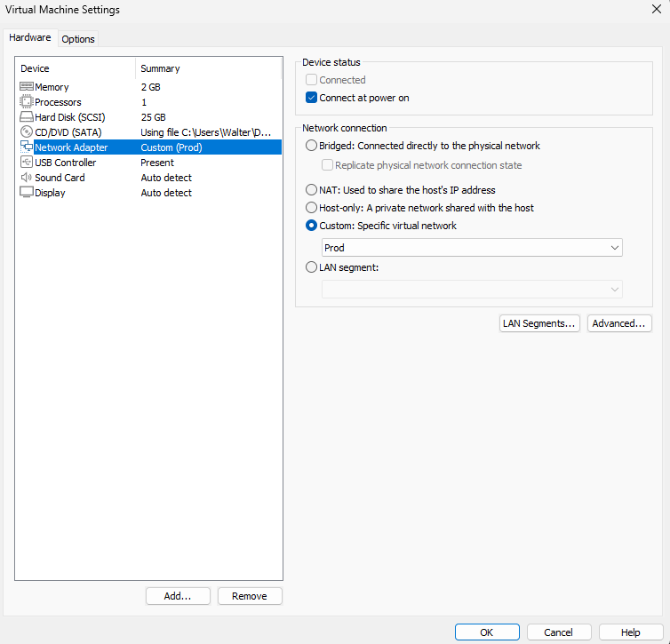Click the Memory device icon
Screen dimensions: 670x644
point(26,87)
